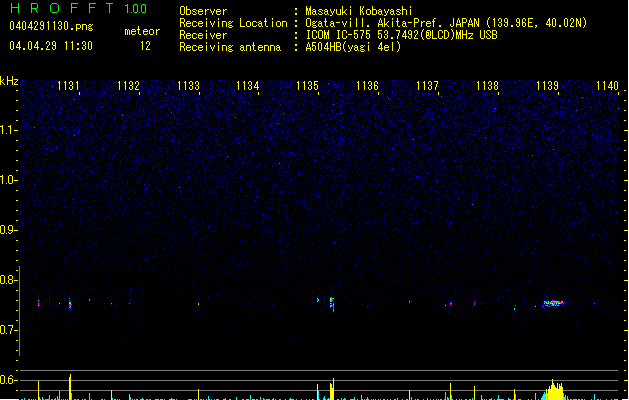Click the broad yellow intensity peak at 1139

554,390
